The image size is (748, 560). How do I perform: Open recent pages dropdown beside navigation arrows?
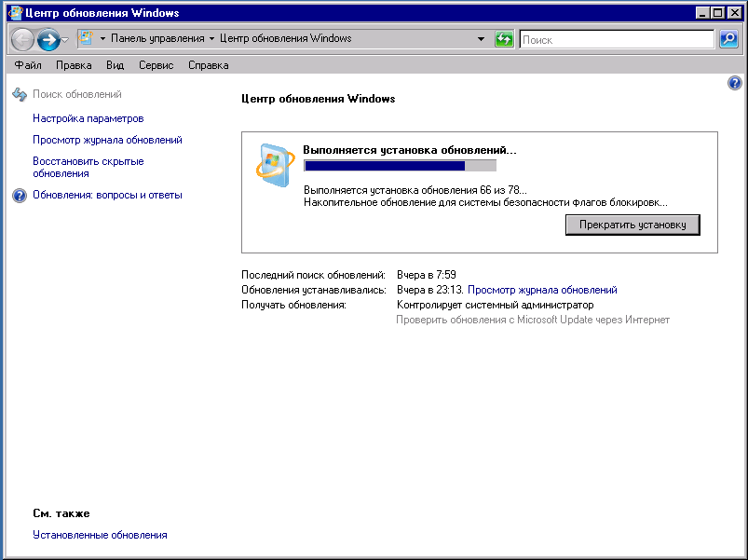65,39
